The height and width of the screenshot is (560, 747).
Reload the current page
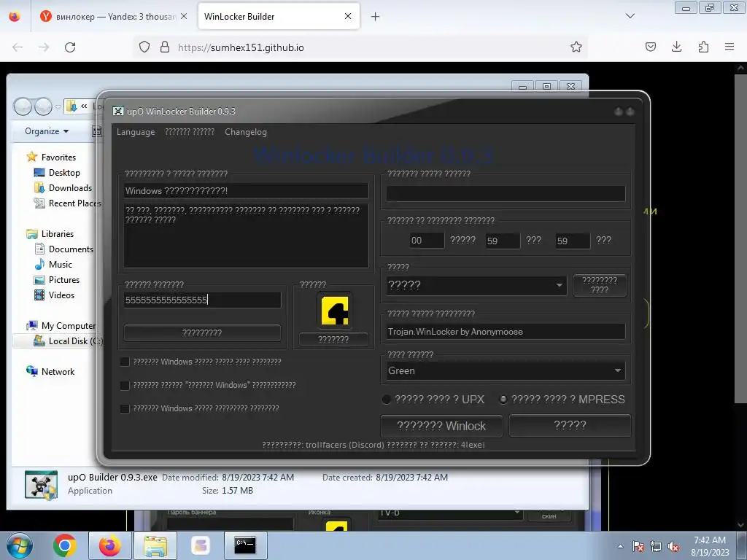pyautogui.click(x=70, y=47)
